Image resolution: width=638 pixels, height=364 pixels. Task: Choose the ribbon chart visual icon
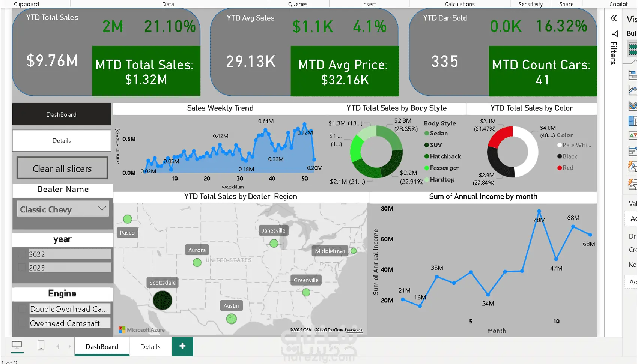(633, 106)
